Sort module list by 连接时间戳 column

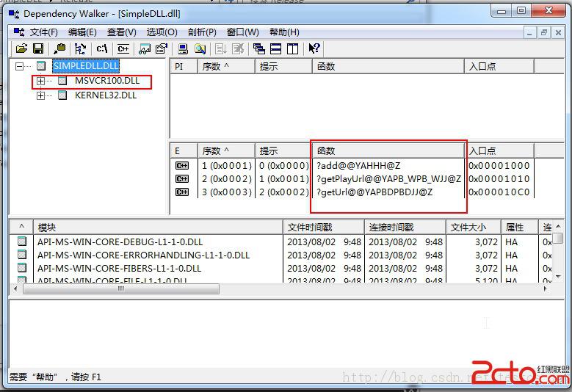point(405,228)
